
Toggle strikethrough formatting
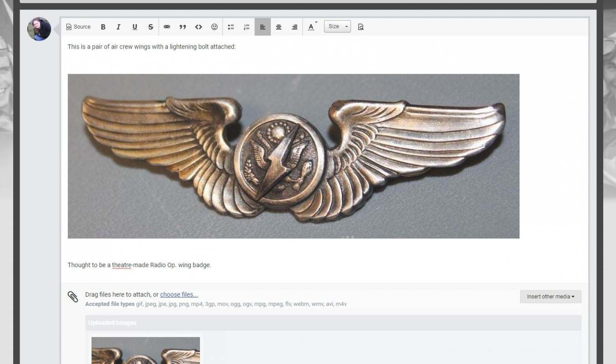point(150,27)
